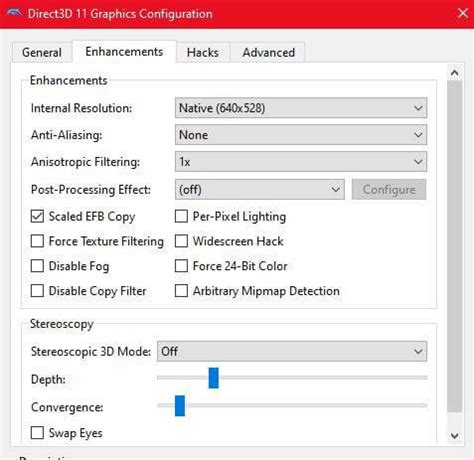Image resolution: width=474 pixels, height=460 pixels.
Task: Click the Dolphin logo in the title bar
Action: (14, 13)
